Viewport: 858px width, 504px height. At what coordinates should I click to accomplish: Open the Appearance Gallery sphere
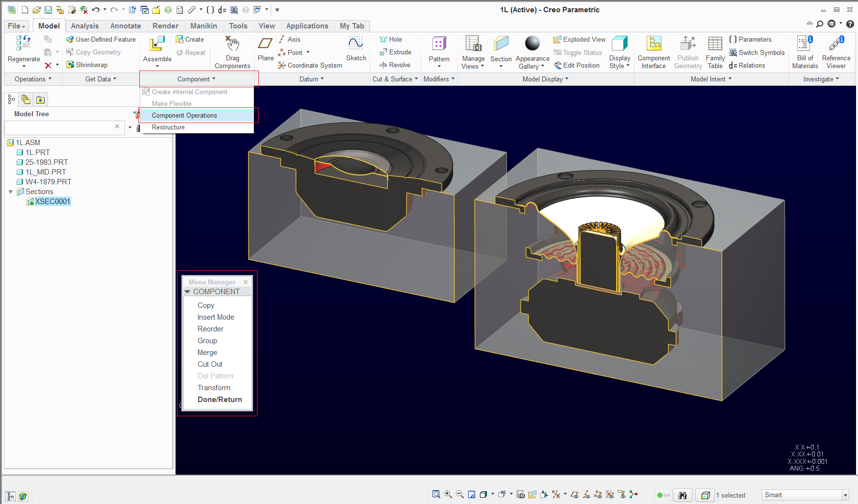532,43
